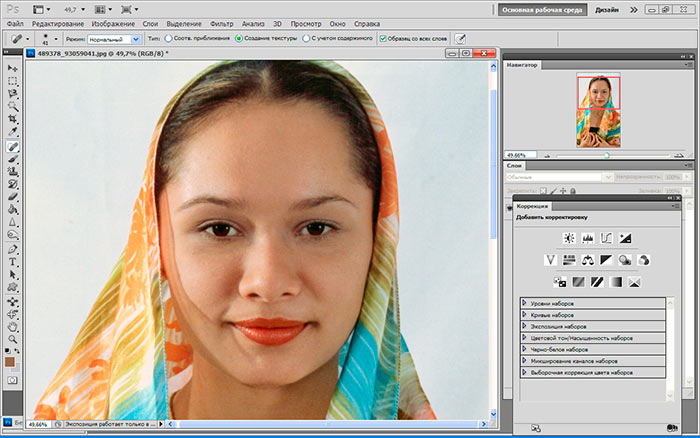The height and width of the screenshot is (438, 700).
Task: Add a Brightness/Contrast adjustment
Action: click(568, 238)
